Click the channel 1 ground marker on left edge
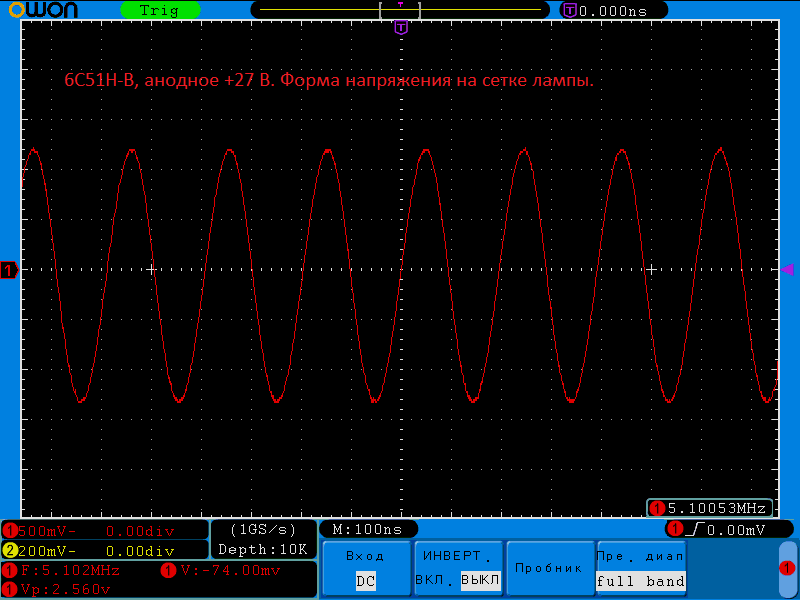 click(x=9, y=270)
